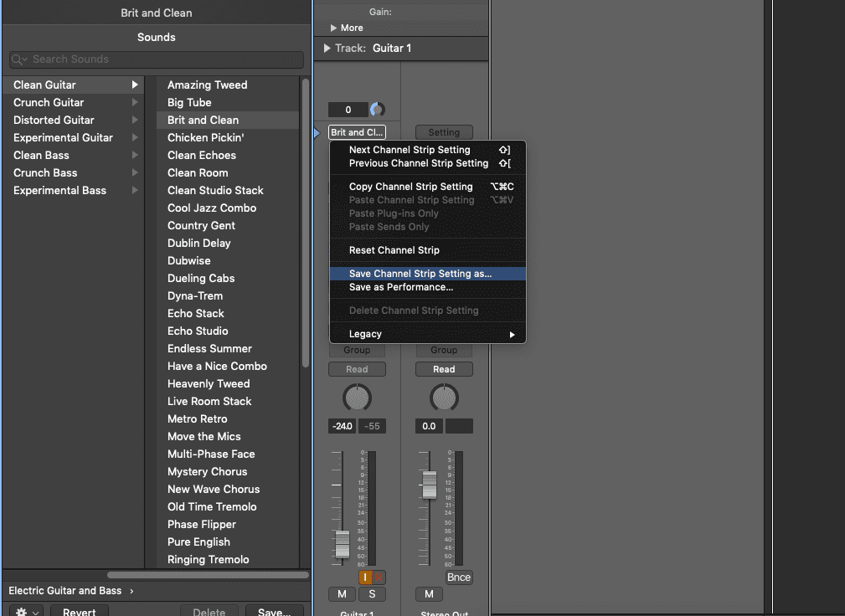The height and width of the screenshot is (616, 845).
Task: Click the Library horizontal scrollbar
Action: pos(208,575)
